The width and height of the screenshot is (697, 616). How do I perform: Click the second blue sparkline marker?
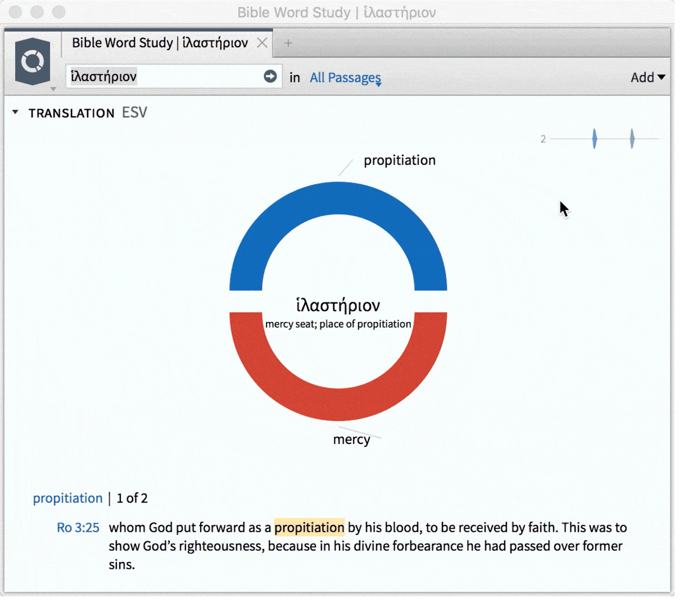pyautogui.click(x=632, y=138)
